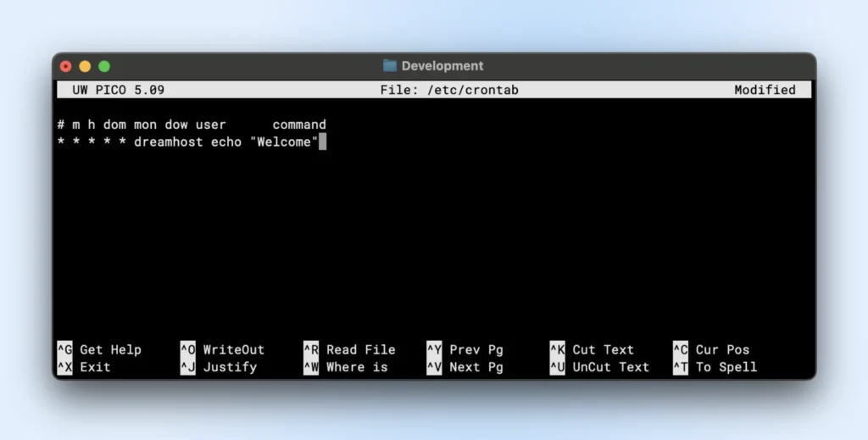This screenshot has height=440, width=868.
Task: Run spell check via ^T To Spell
Action: tap(715, 367)
